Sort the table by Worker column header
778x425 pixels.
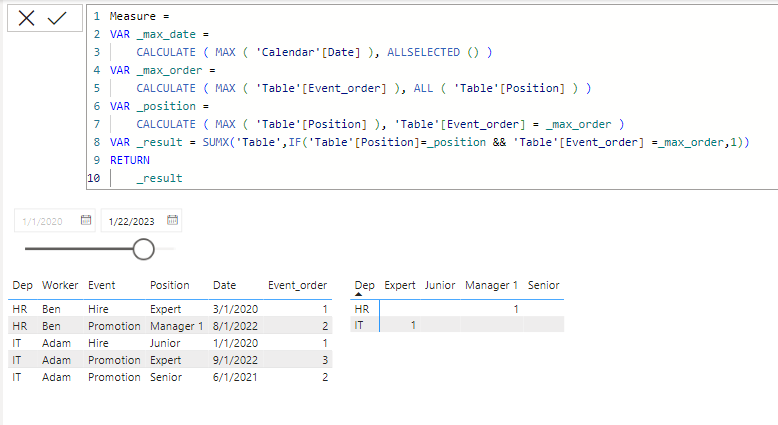tap(60, 285)
